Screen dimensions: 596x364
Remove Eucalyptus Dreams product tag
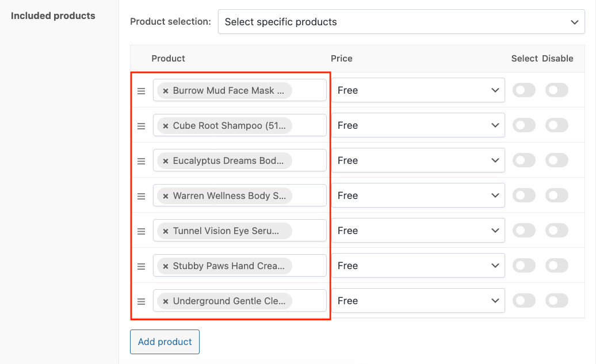click(166, 161)
